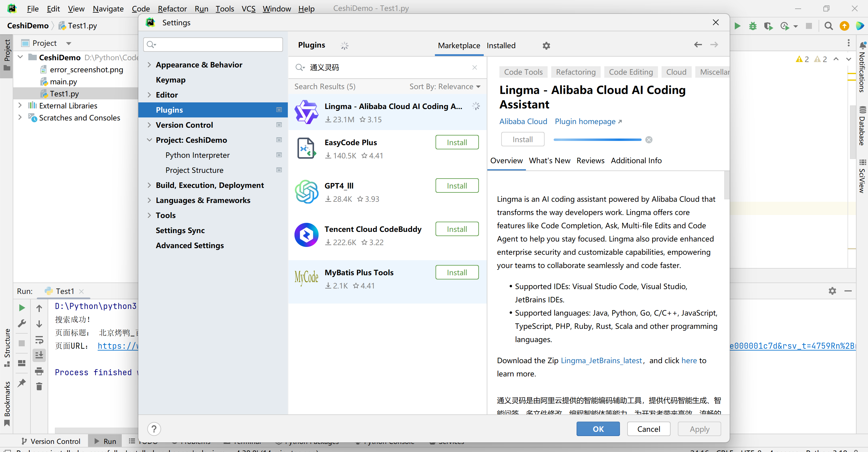The height and width of the screenshot is (452, 868).
Task: Install the EasyCode Plus plugin
Action: tap(457, 142)
